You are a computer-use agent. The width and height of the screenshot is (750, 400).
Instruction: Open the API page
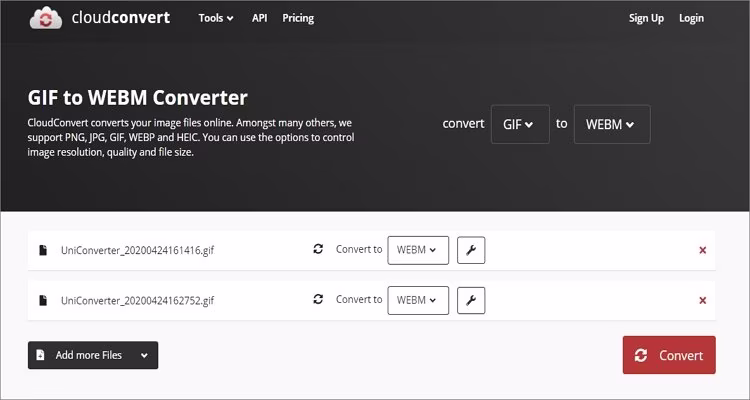[259, 18]
